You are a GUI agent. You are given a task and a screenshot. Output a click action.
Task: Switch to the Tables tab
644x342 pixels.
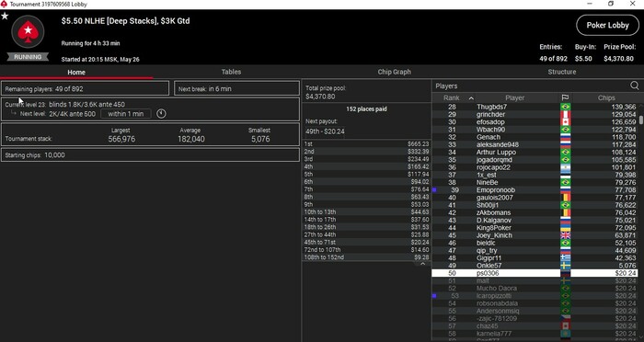point(231,72)
